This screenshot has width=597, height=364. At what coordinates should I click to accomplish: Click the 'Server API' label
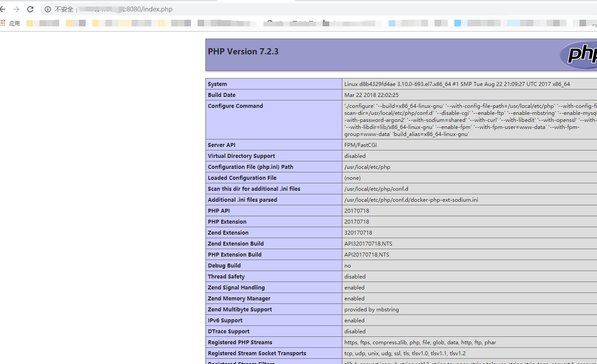point(222,145)
